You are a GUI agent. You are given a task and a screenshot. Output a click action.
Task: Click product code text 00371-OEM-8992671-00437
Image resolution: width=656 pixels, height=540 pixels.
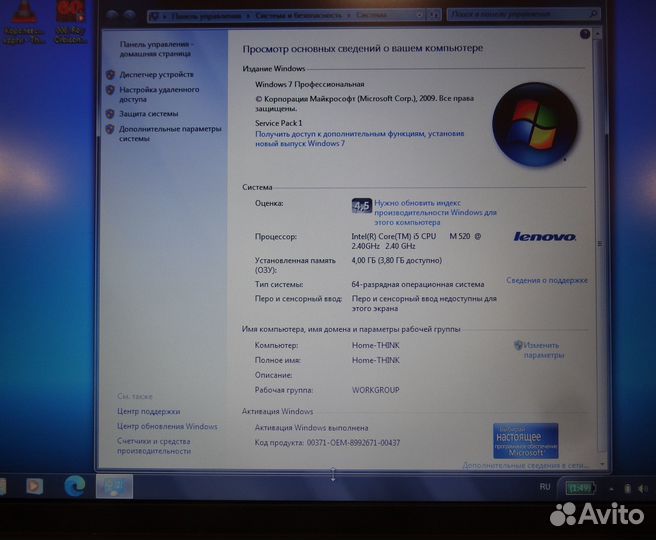pos(353,443)
